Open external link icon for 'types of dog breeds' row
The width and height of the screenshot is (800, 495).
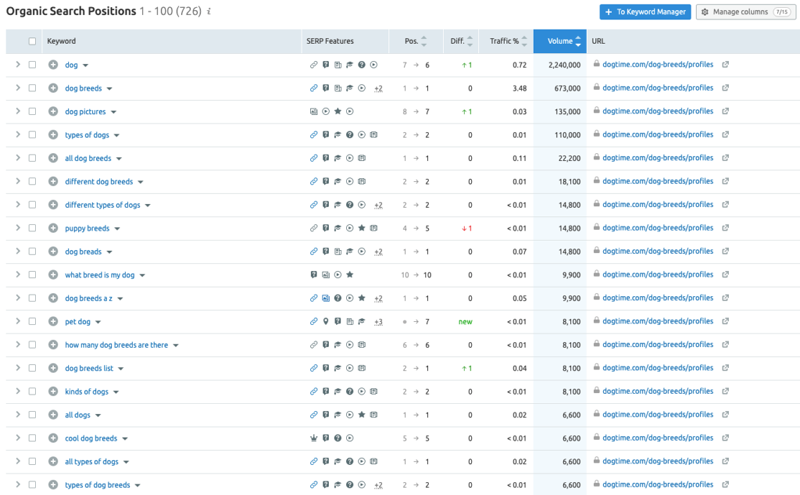click(725, 484)
